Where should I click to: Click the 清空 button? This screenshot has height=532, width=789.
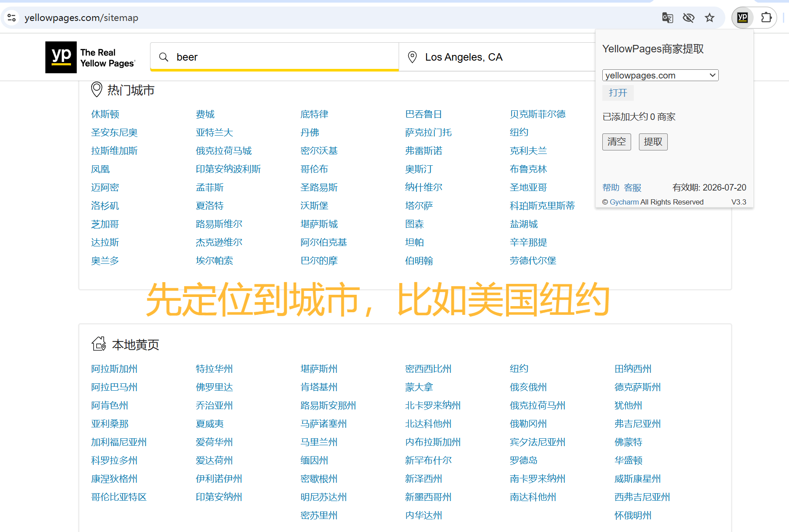click(617, 142)
